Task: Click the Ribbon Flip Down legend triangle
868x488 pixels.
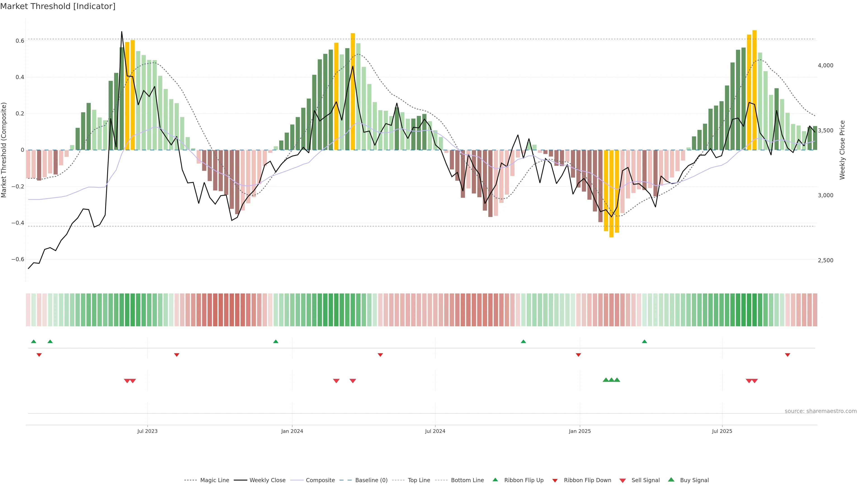Action: click(x=555, y=481)
